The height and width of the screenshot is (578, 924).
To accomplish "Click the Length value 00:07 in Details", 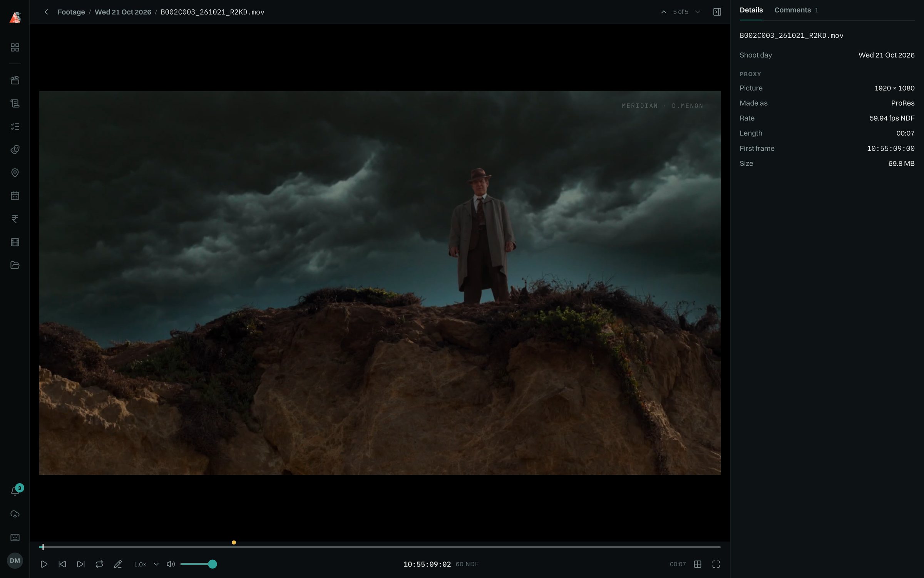I will pos(905,133).
